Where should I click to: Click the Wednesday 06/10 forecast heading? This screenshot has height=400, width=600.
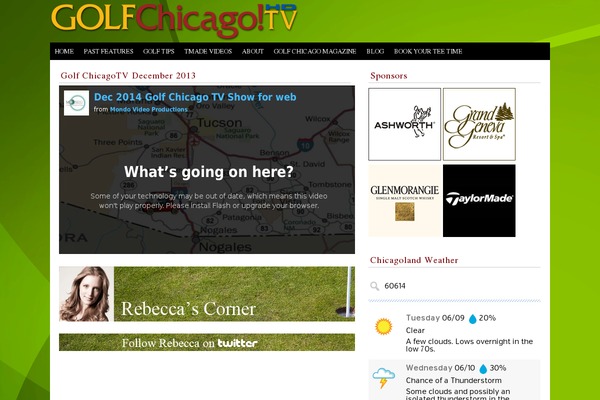440,368
